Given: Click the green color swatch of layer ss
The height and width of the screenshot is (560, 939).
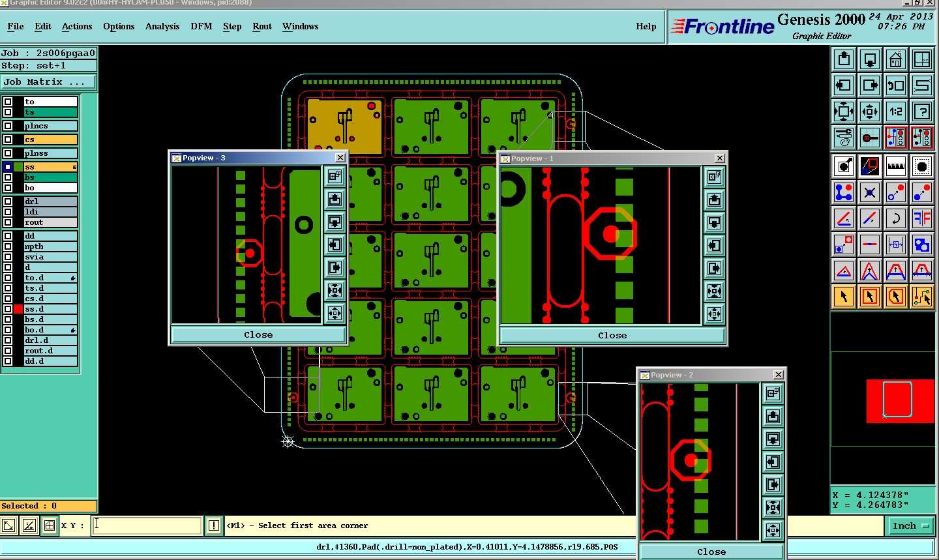Looking at the screenshot, I should [x=18, y=167].
